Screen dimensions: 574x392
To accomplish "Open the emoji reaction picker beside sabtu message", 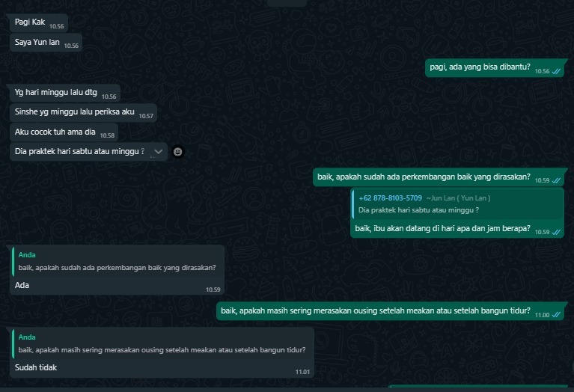I will [x=177, y=152].
